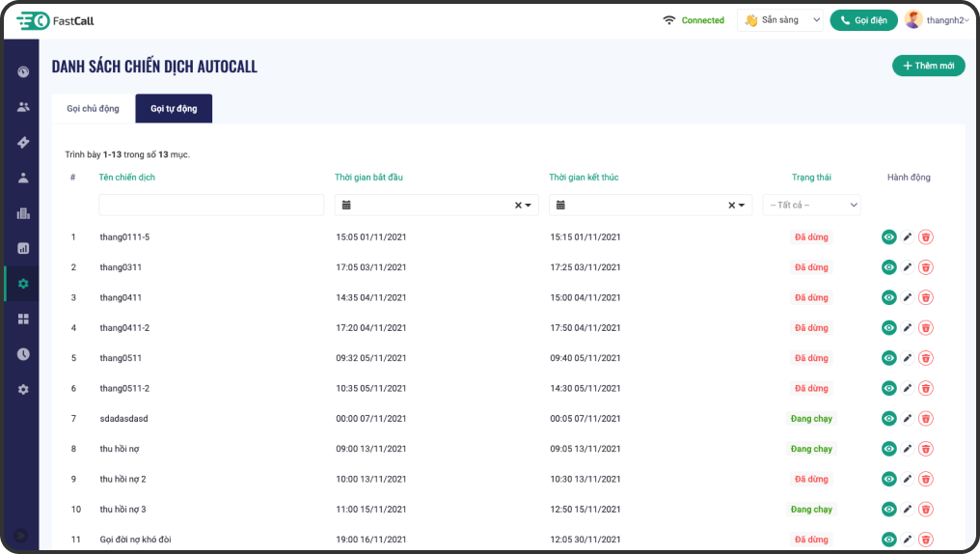View details of sdadasdasd campaign

coord(888,419)
